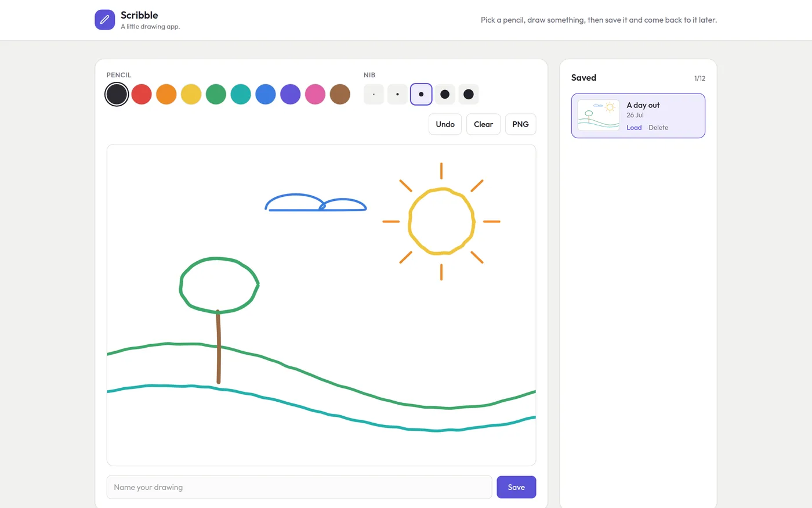Image resolution: width=812 pixels, height=508 pixels.
Task: Delete the A day out drawing
Action: pyautogui.click(x=658, y=128)
